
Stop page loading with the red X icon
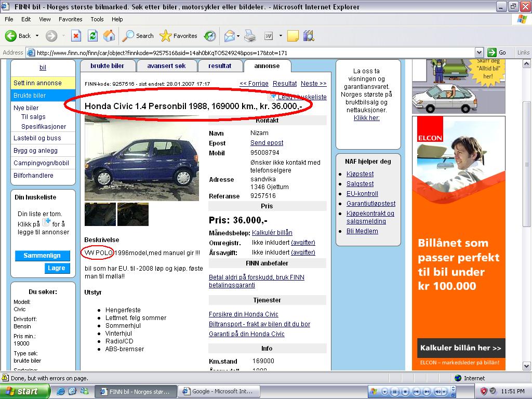[x=76, y=36]
